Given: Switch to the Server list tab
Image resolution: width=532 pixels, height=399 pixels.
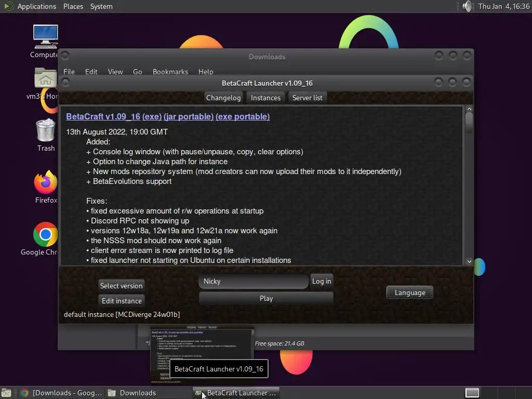Looking at the screenshot, I should click(307, 98).
